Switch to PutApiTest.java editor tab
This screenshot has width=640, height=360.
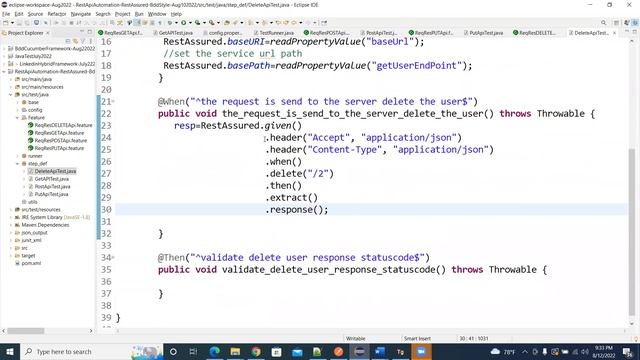tap(484, 33)
